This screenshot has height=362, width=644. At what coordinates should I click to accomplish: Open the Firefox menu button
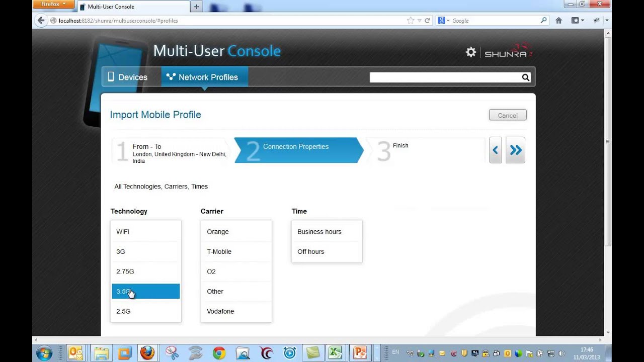pos(53,4)
